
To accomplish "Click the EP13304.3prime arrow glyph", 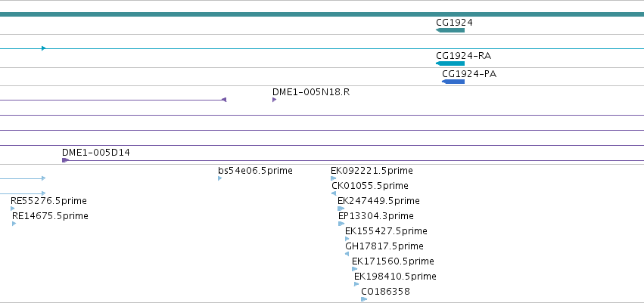I will pyautogui.click(x=341, y=224).
